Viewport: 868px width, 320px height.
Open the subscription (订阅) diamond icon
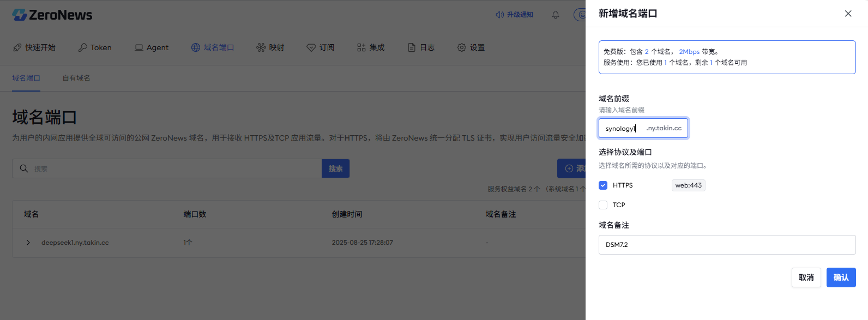pos(311,47)
